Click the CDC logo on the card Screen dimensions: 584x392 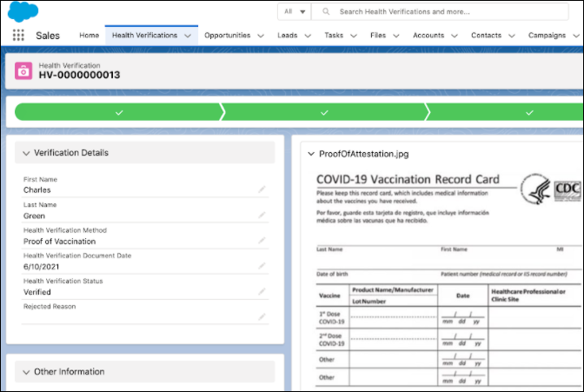pyautogui.click(x=567, y=190)
